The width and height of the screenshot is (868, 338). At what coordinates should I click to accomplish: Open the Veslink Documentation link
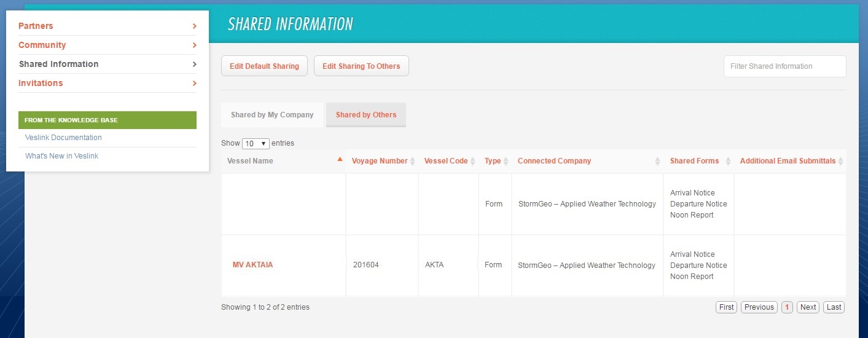point(63,138)
